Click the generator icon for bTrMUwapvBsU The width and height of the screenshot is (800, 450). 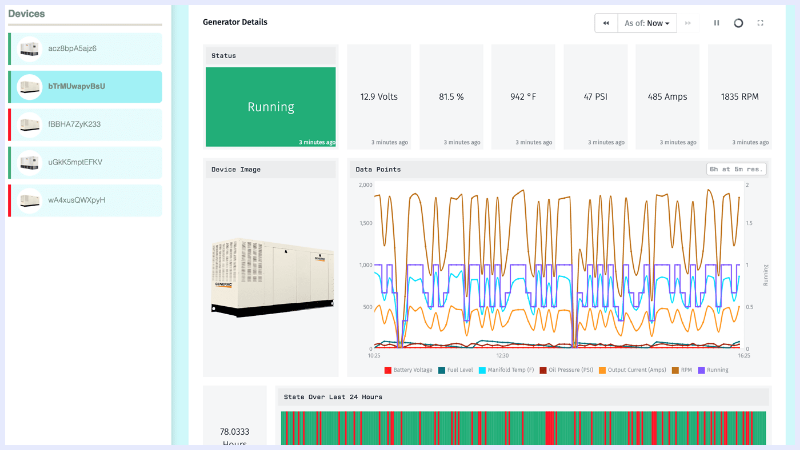[x=30, y=86]
